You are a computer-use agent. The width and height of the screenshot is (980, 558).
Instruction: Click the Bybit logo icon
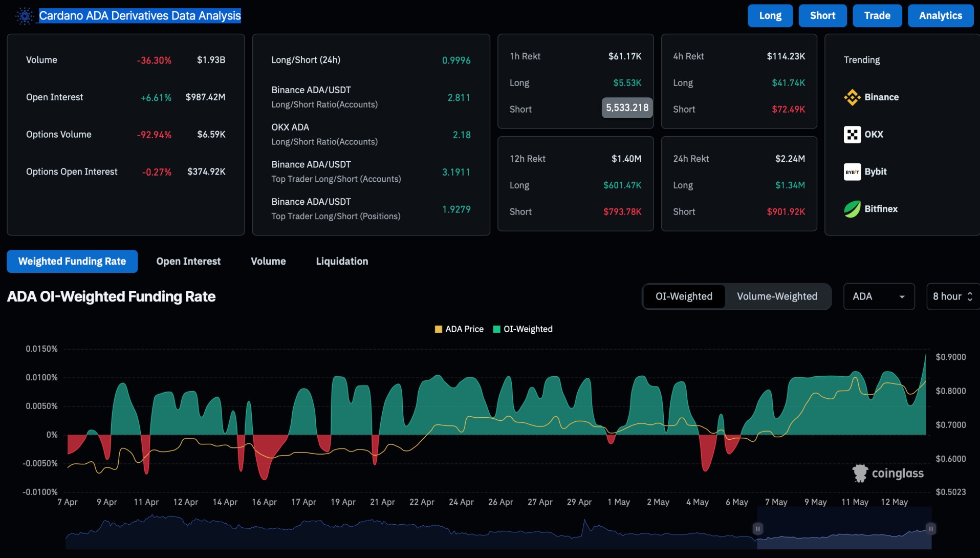pyautogui.click(x=852, y=172)
